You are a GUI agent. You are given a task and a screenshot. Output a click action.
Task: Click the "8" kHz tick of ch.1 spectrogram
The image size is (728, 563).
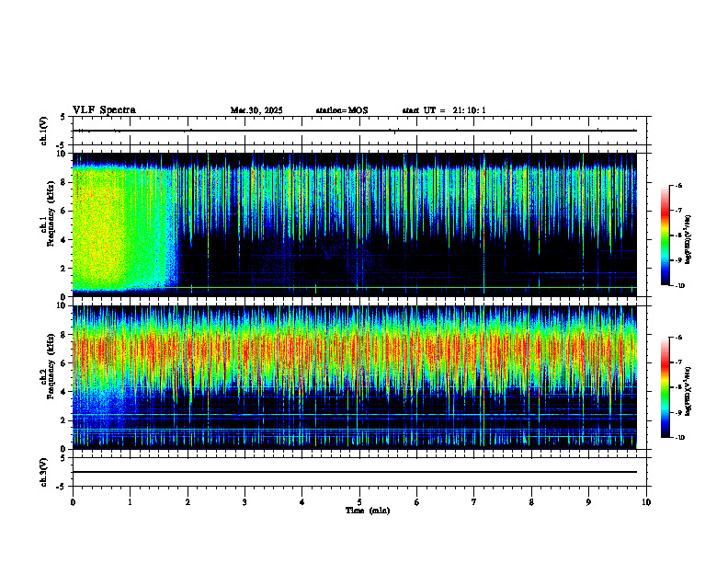pyautogui.click(x=64, y=182)
